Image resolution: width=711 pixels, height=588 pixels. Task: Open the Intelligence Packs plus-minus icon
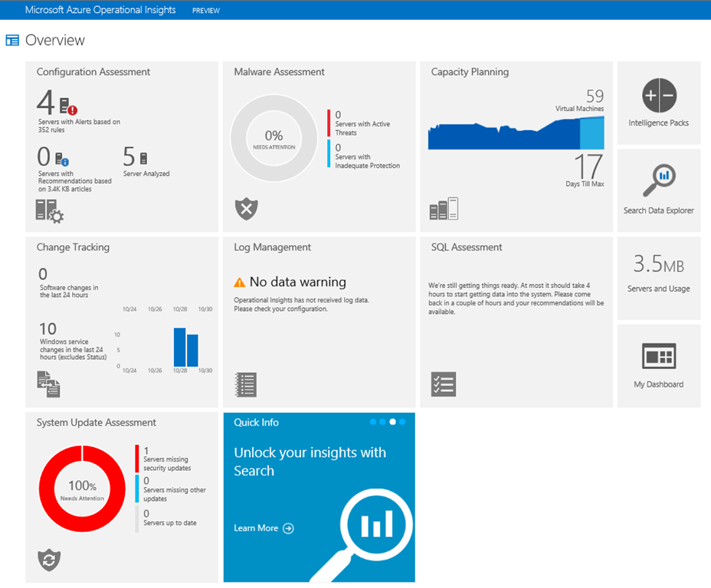tap(659, 96)
